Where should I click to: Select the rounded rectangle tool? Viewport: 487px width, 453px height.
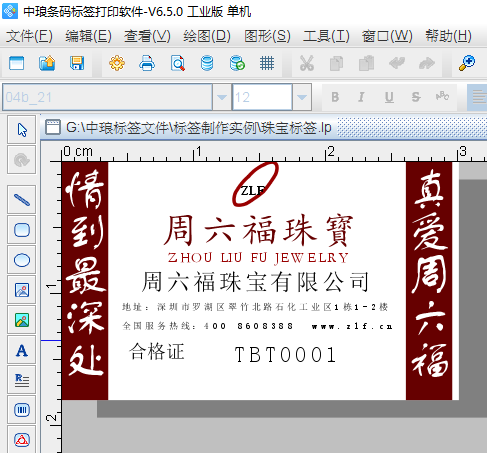click(22, 230)
